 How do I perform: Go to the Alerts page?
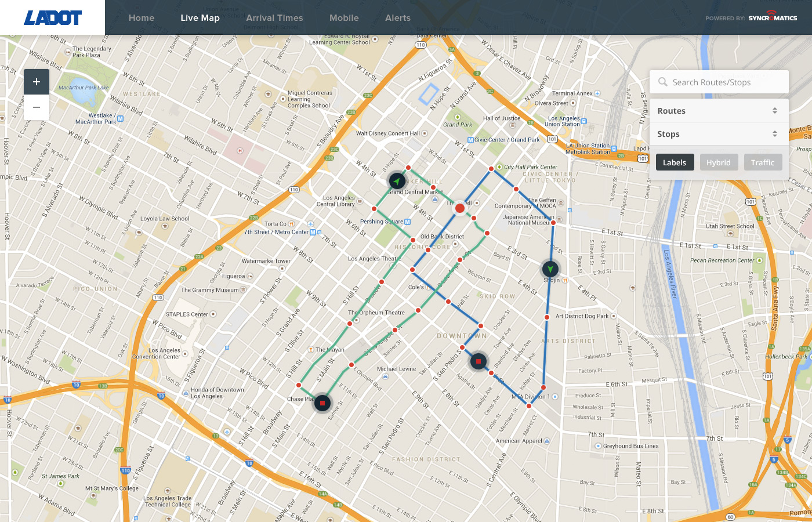click(x=398, y=18)
